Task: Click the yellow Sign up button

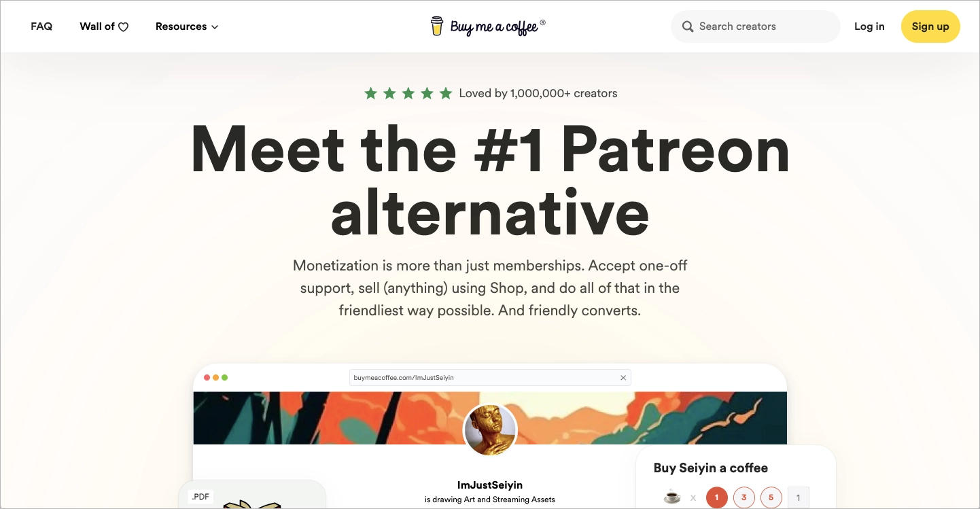Action: tap(930, 27)
